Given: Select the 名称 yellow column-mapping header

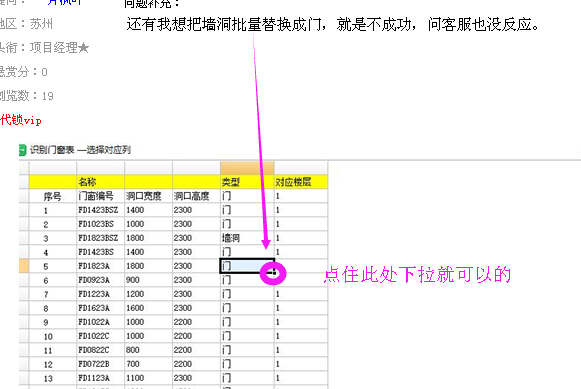Looking at the screenshot, I should coord(100,182).
